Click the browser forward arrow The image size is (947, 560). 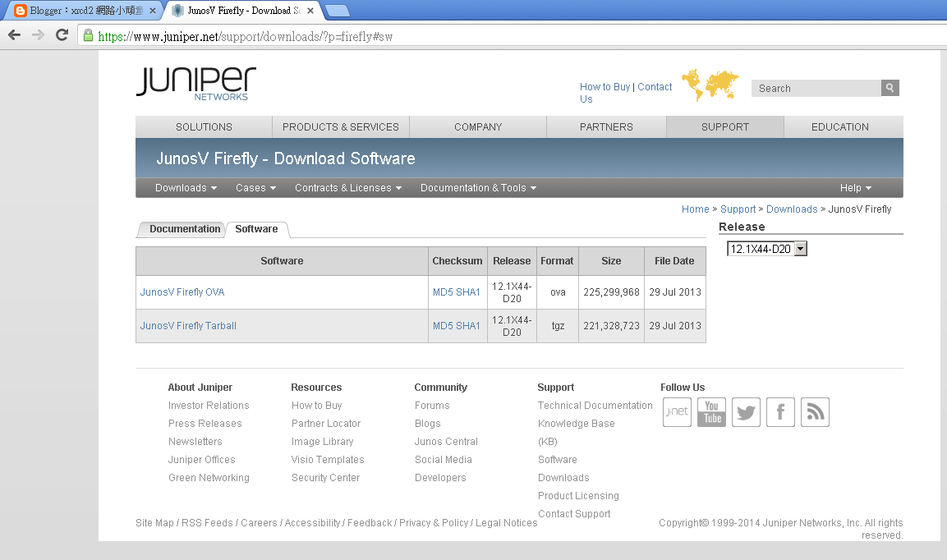pyautogui.click(x=38, y=35)
